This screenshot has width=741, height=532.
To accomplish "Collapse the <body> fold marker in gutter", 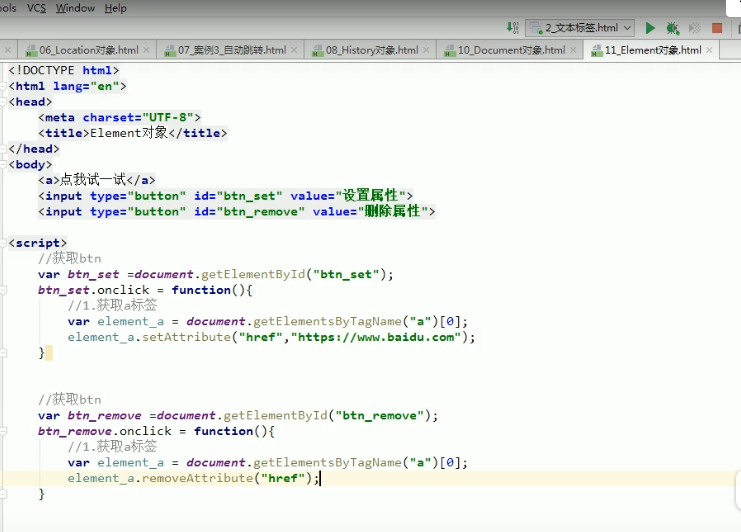I will pyautogui.click(x=3, y=165).
